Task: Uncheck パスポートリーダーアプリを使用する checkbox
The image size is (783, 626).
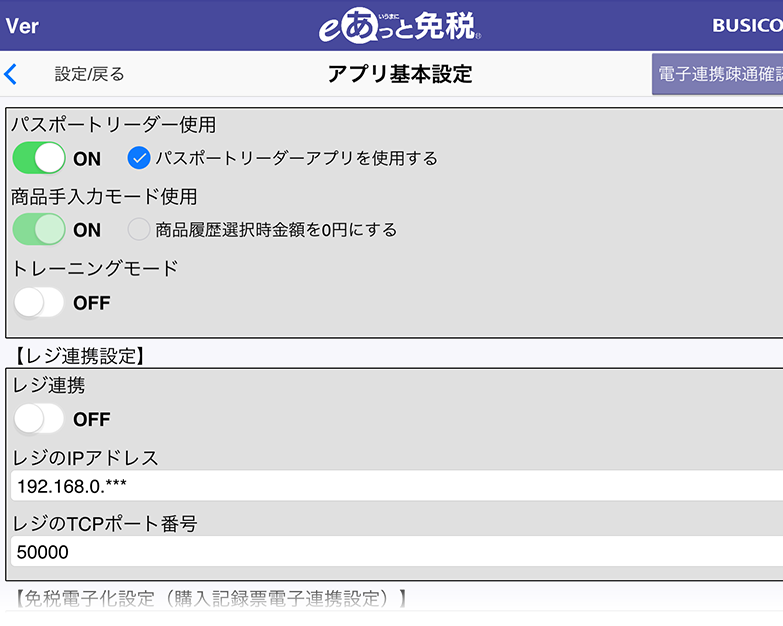Action: pyautogui.click(x=139, y=158)
